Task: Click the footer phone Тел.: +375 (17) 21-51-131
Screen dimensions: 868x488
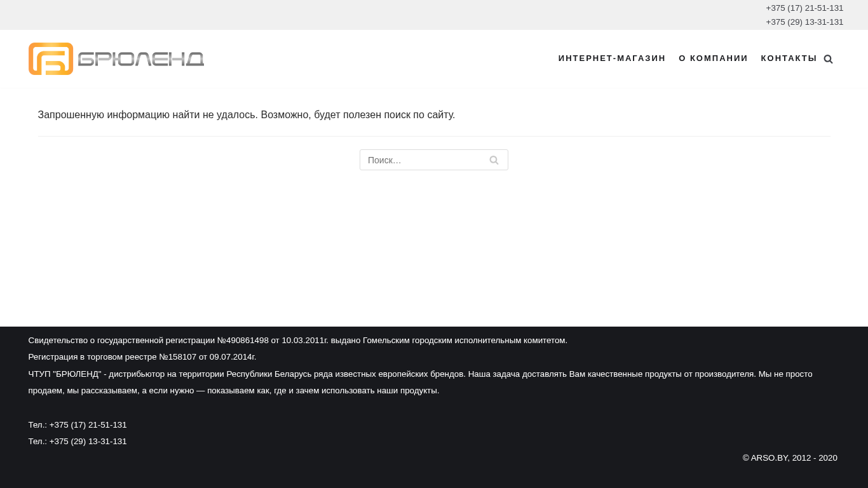Action: pos(78,425)
